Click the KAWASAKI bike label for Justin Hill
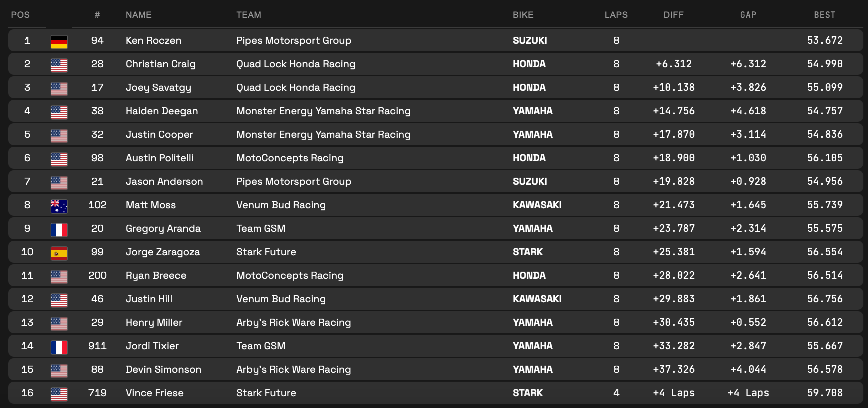Viewport: 868px width, 408px height. tap(537, 299)
